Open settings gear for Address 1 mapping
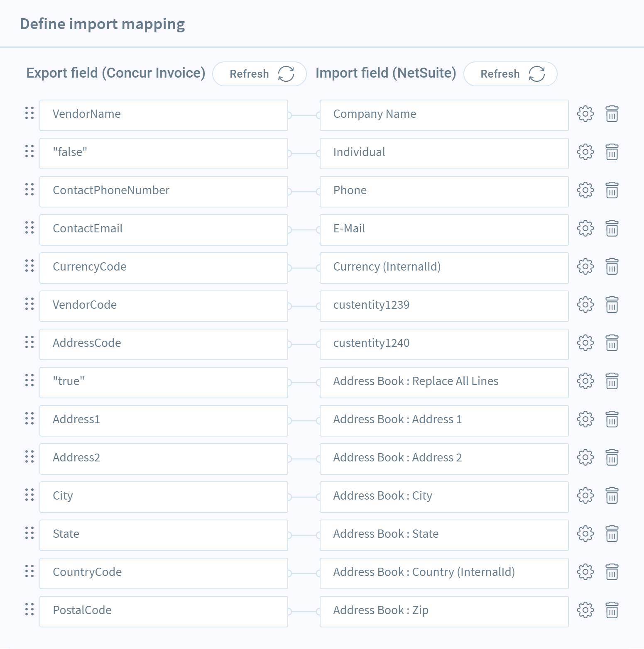The width and height of the screenshot is (644, 649). 585,419
